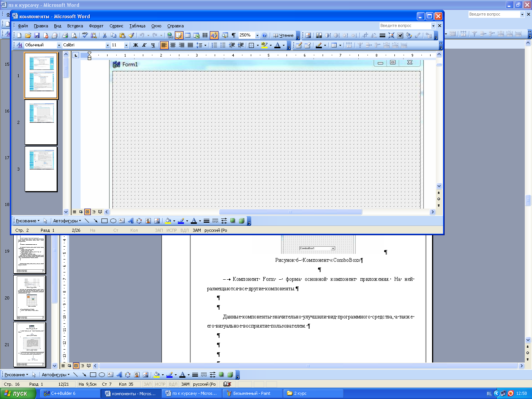The image size is (532, 399).
Task: Open the Правка menu
Action: pyautogui.click(x=41, y=26)
